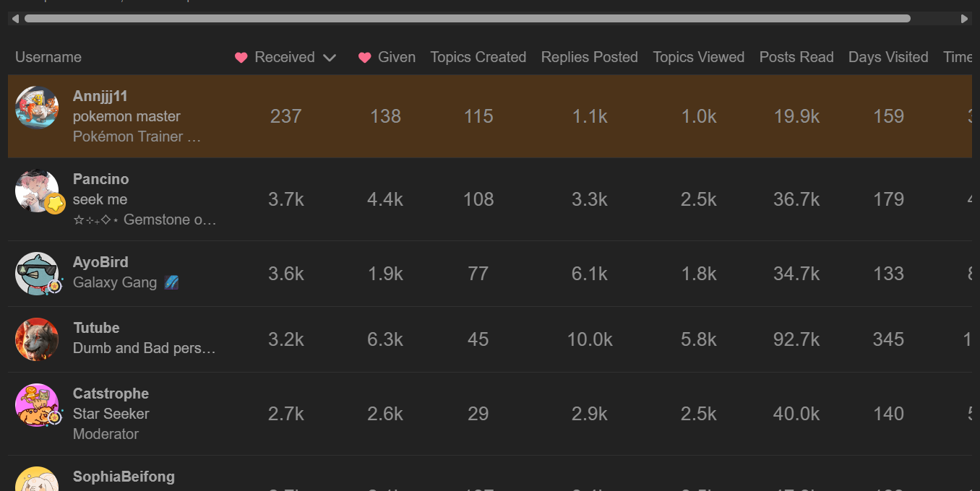Click AyoBird's sunglasses bird avatar

[x=37, y=274]
